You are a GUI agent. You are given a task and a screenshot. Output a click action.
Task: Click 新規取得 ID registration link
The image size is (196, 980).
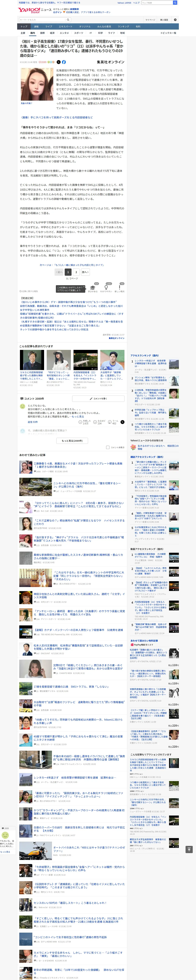74,9
